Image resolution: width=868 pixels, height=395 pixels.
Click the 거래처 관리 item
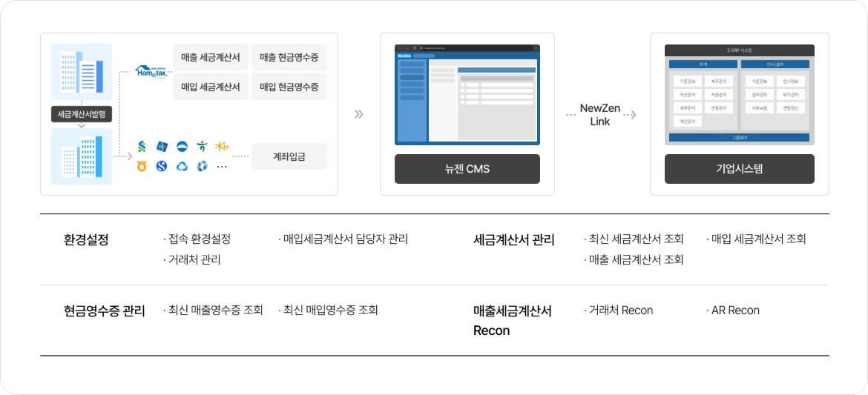192,259
